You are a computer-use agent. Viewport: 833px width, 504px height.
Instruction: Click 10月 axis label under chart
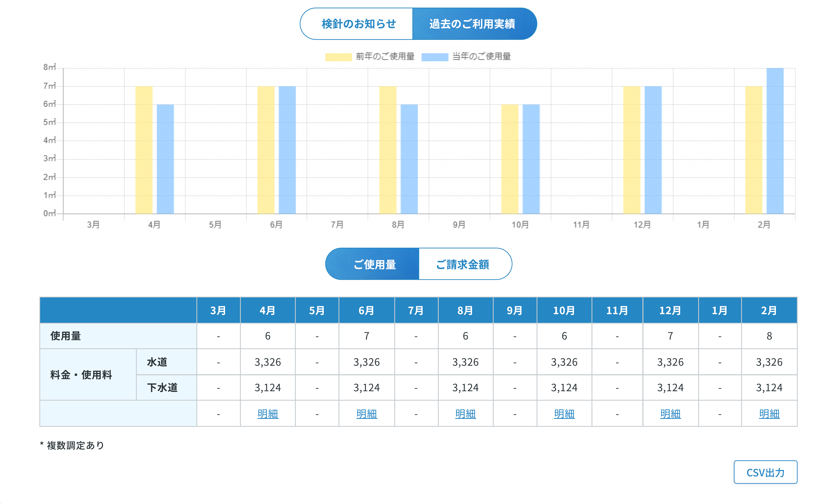pyautogui.click(x=520, y=224)
